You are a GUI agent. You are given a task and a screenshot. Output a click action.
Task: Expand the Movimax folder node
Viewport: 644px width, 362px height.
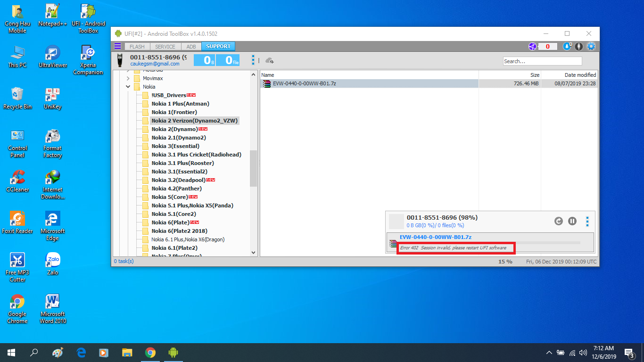[x=128, y=78]
